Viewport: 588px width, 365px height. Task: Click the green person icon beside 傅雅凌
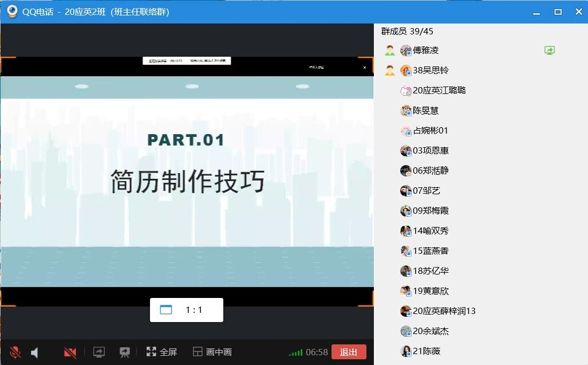(x=390, y=50)
